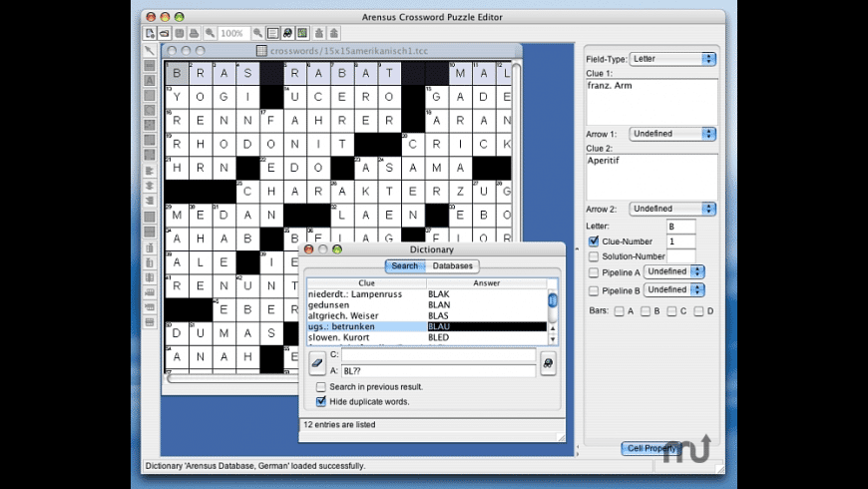Click the align-left tool in side toolbar

[x=150, y=171]
